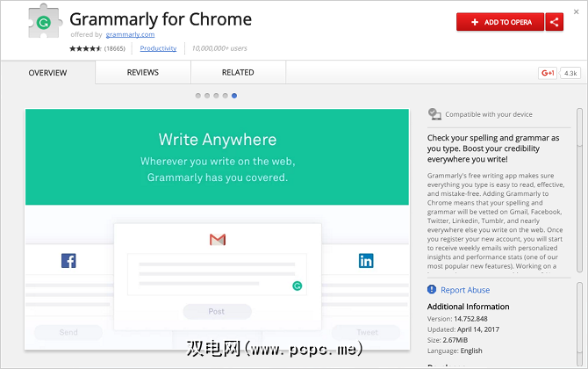Click the Additional Information scrollbar
The image size is (588, 369).
579,323
